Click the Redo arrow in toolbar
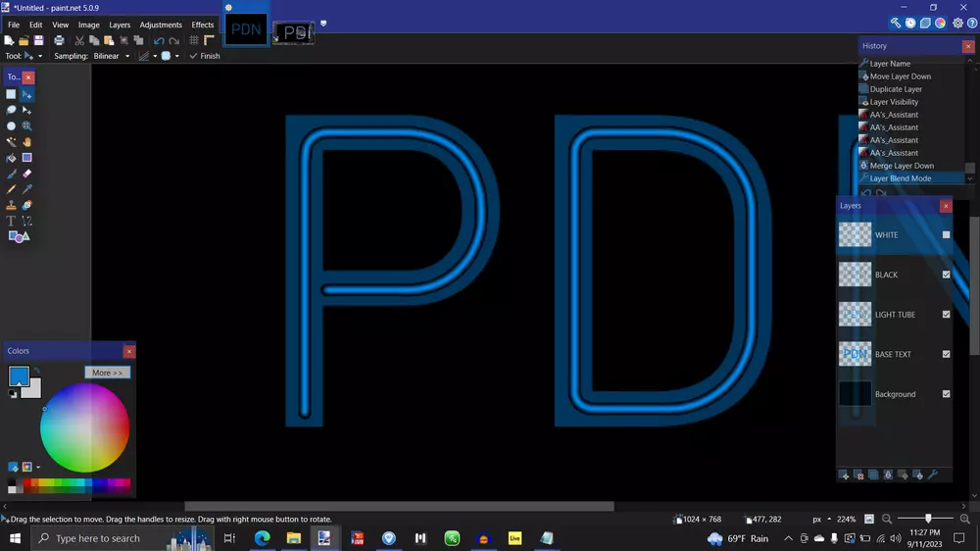Image resolution: width=980 pixels, height=551 pixels. 174,40
